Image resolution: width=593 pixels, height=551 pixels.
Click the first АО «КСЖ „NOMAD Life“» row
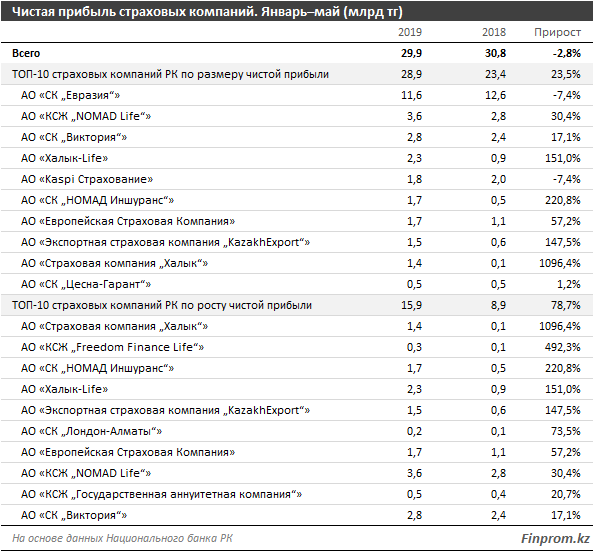(x=296, y=116)
